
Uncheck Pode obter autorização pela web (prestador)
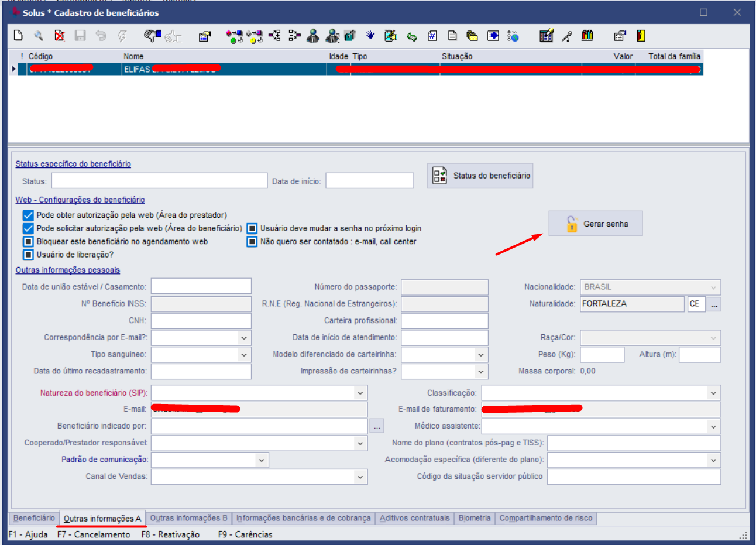(x=28, y=215)
